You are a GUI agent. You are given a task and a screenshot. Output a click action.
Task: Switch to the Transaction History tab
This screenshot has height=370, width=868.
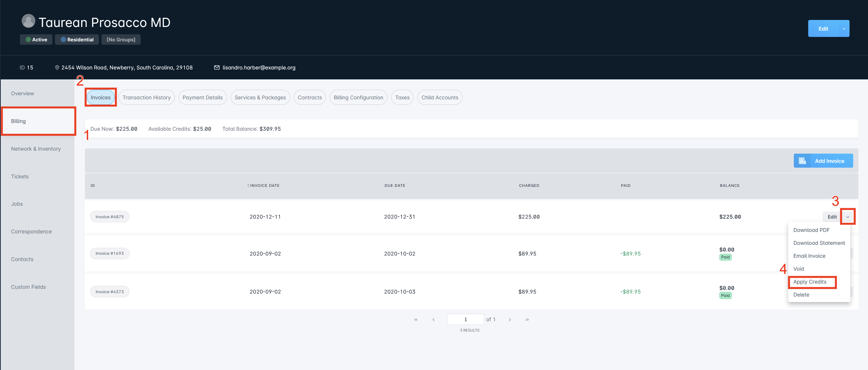tap(147, 97)
